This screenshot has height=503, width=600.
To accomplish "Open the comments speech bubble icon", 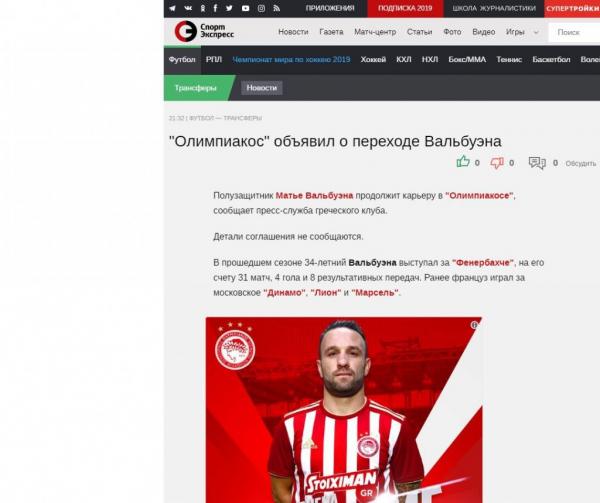I will (537, 163).
